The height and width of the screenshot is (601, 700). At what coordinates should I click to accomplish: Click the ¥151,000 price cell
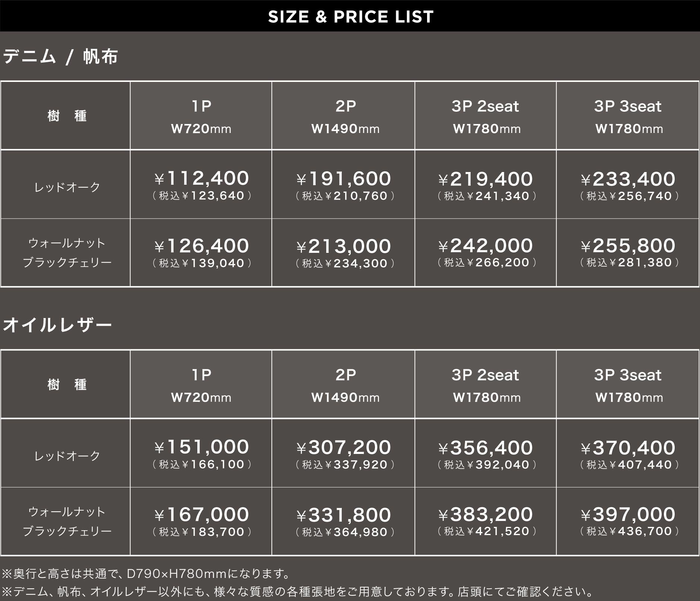[x=201, y=453]
